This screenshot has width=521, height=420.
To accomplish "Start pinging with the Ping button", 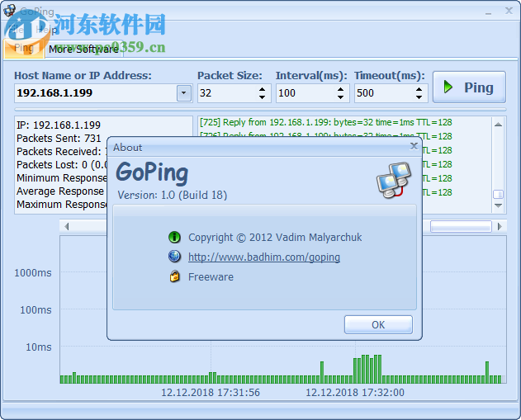I will pyautogui.click(x=469, y=87).
